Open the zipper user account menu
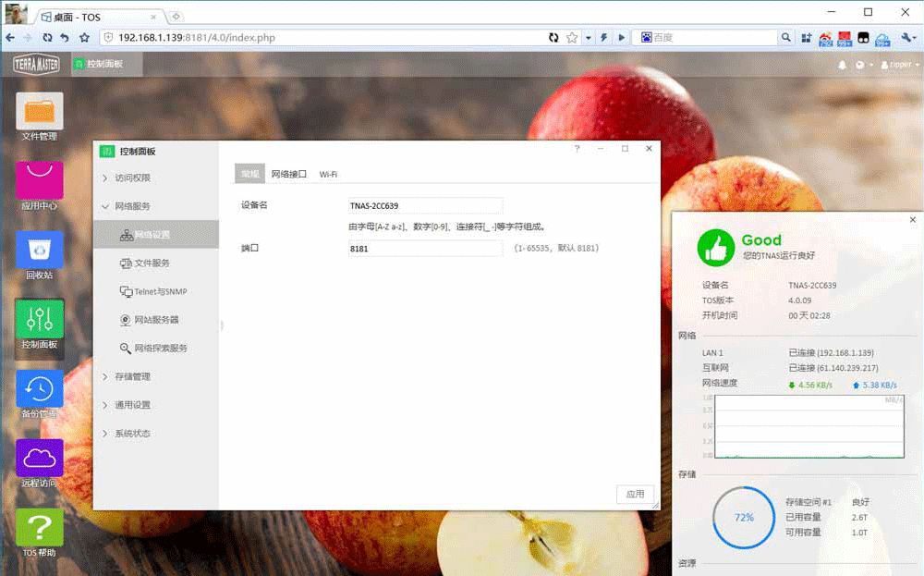 click(x=899, y=65)
